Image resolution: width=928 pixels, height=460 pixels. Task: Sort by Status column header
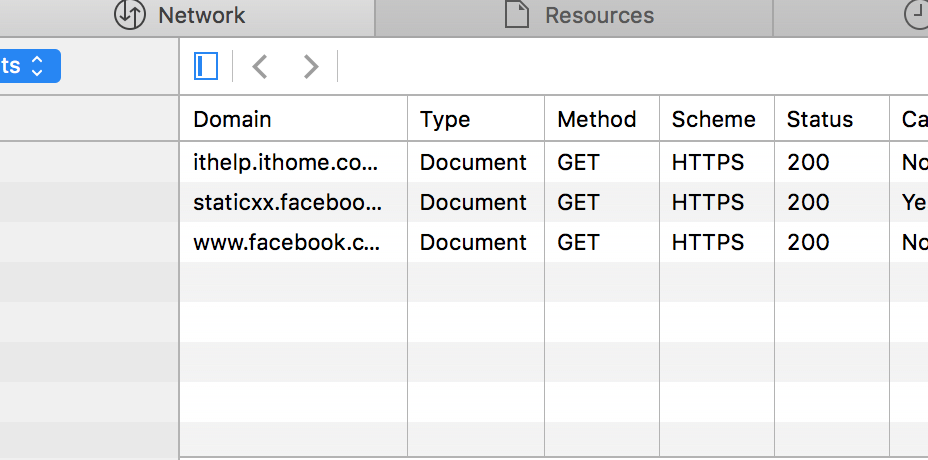point(820,120)
